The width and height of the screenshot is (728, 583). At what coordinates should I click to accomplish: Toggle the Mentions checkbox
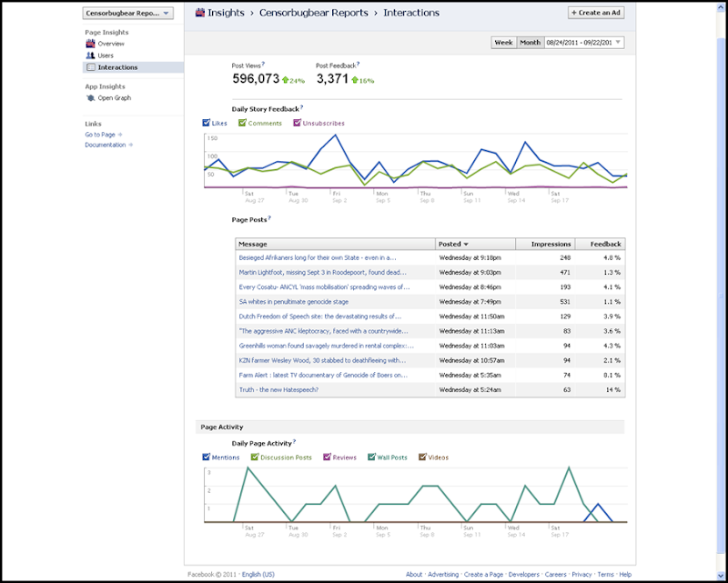click(x=207, y=457)
